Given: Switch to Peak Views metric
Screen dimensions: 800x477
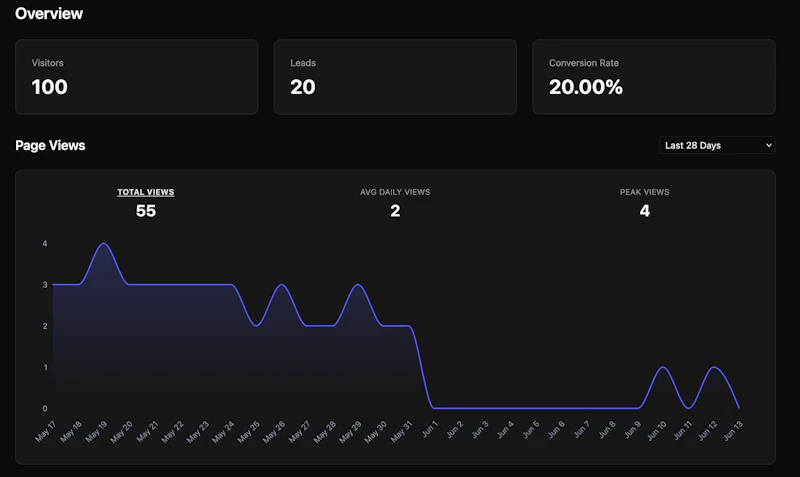Looking at the screenshot, I should (644, 192).
